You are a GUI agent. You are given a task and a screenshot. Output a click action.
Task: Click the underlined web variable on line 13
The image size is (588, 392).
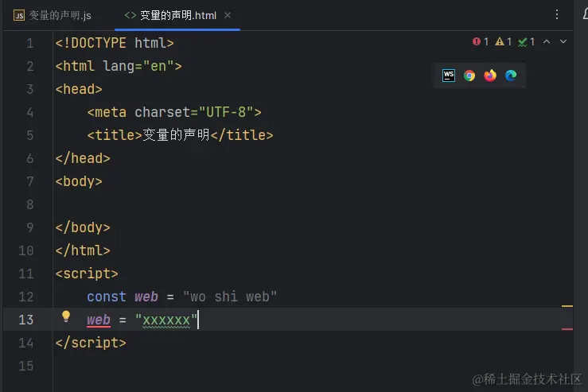pos(99,320)
